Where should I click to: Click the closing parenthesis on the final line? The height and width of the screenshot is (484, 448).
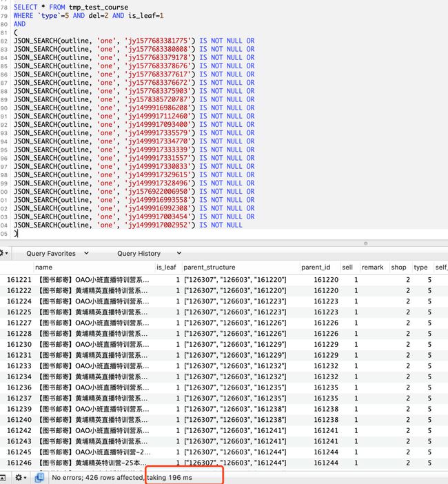[x=16, y=233]
